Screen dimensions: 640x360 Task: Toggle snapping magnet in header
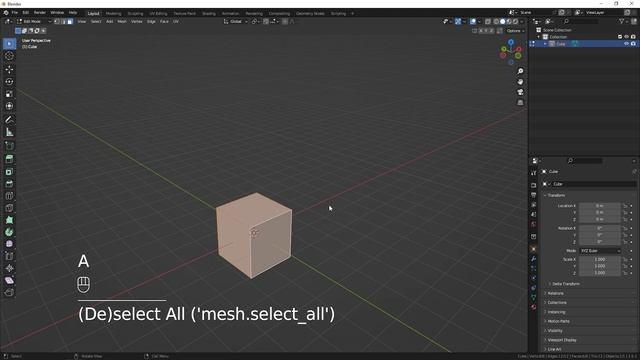click(x=266, y=21)
